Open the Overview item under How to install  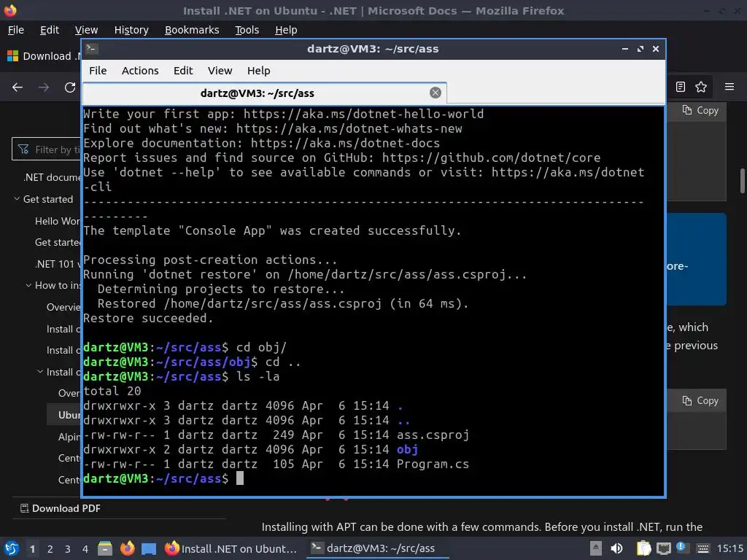(64, 307)
